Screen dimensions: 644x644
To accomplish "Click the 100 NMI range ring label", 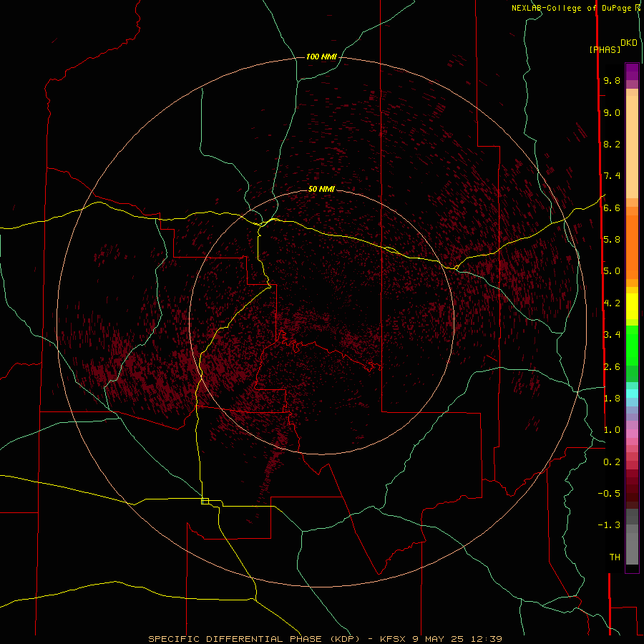I will [321, 57].
